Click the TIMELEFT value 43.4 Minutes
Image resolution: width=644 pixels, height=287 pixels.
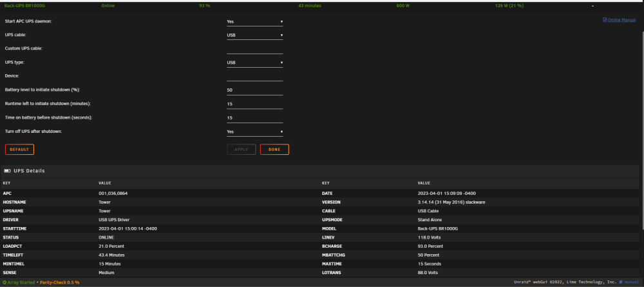(111, 255)
